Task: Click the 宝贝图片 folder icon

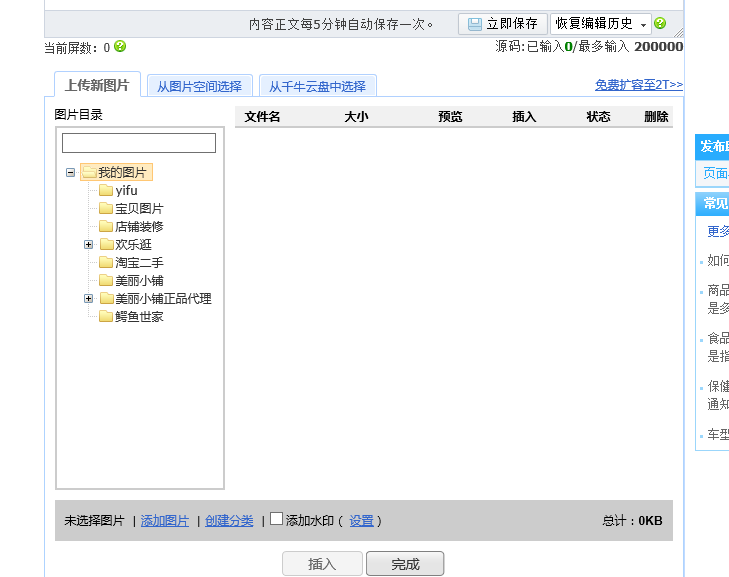Action: pyautogui.click(x=106, y=208)
